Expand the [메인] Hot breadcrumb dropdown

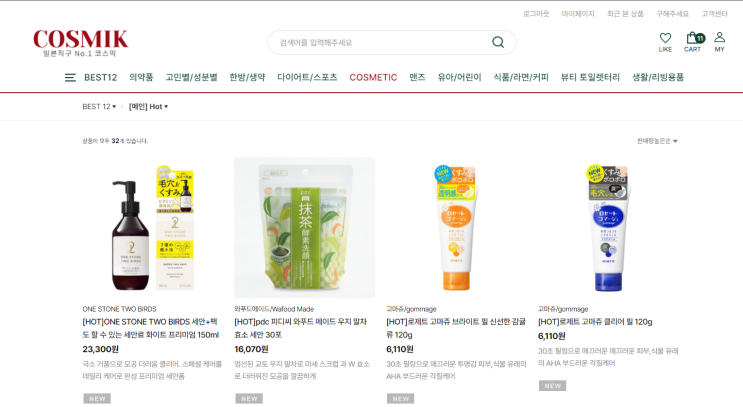pos(148,107)
